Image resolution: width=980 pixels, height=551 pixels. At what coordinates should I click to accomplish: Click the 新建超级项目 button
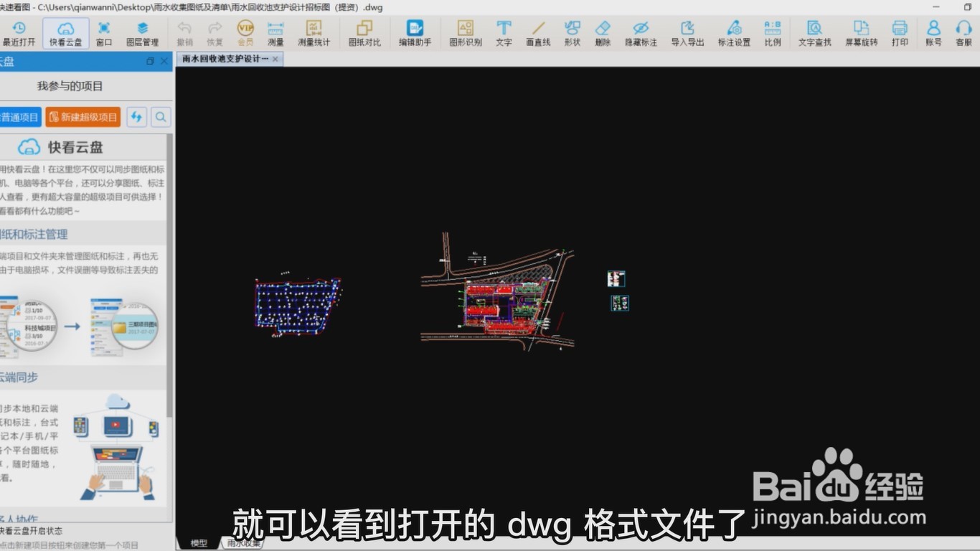click(x=83, y=117)
